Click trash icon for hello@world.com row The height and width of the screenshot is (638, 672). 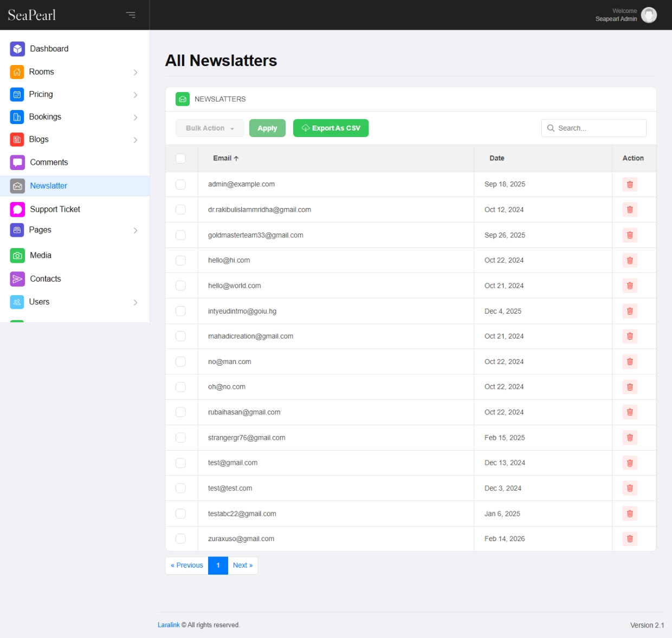[x=630, y=286]
